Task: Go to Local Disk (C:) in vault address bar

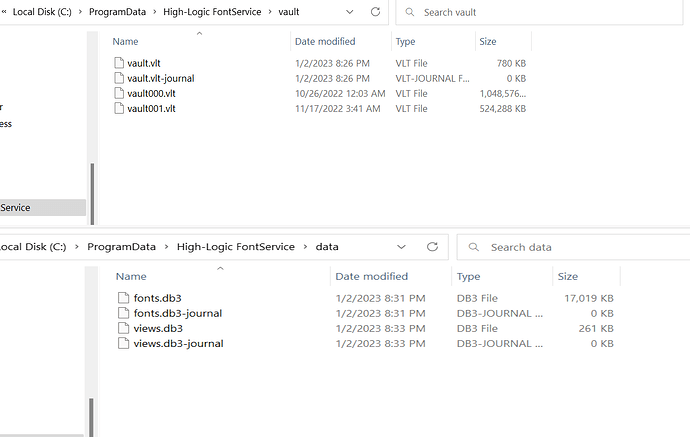Action: 42,12
